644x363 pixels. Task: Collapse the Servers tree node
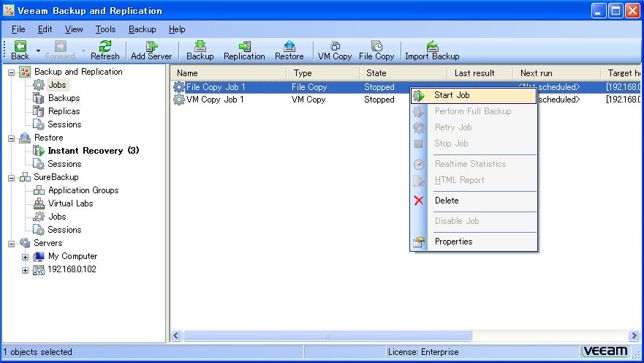12,244
